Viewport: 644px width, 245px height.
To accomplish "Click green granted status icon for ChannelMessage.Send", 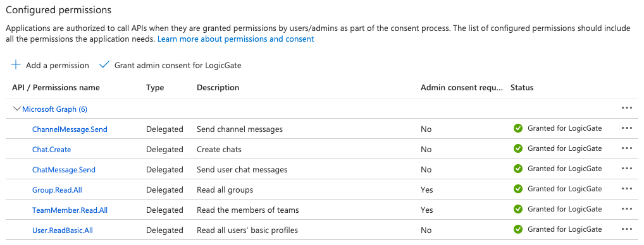I will tap(518, 128).
